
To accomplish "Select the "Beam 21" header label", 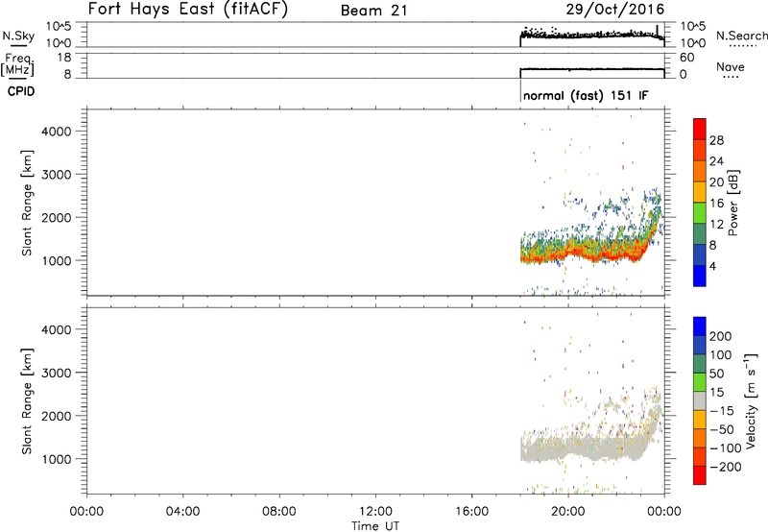I will (x=373, y=11).
